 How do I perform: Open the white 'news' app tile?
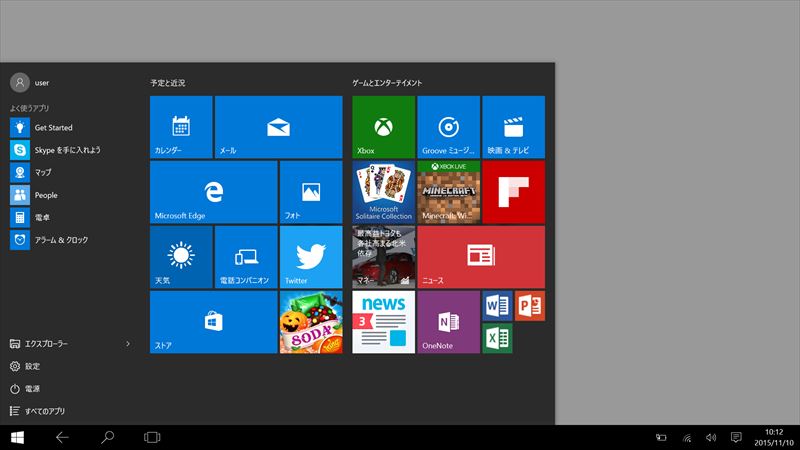click(x=384, y=322)
